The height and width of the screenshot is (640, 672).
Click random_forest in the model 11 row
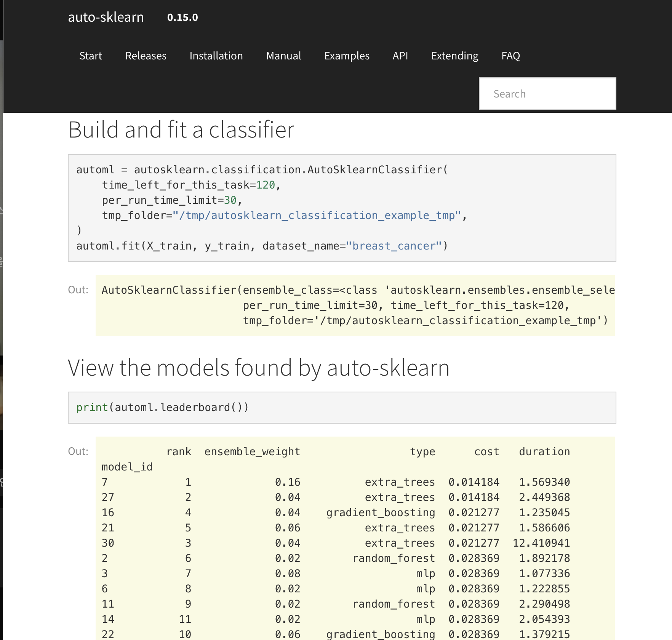coord(394,604)
